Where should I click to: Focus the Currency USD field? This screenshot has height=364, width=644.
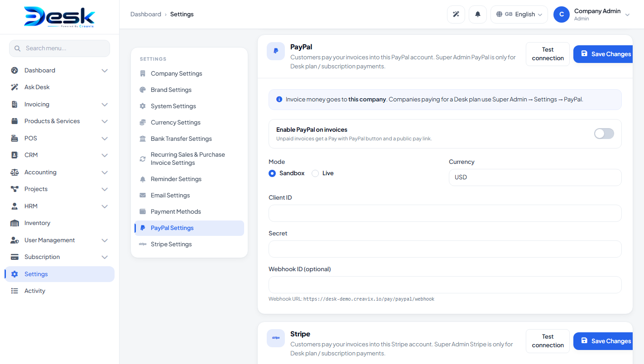535,177
